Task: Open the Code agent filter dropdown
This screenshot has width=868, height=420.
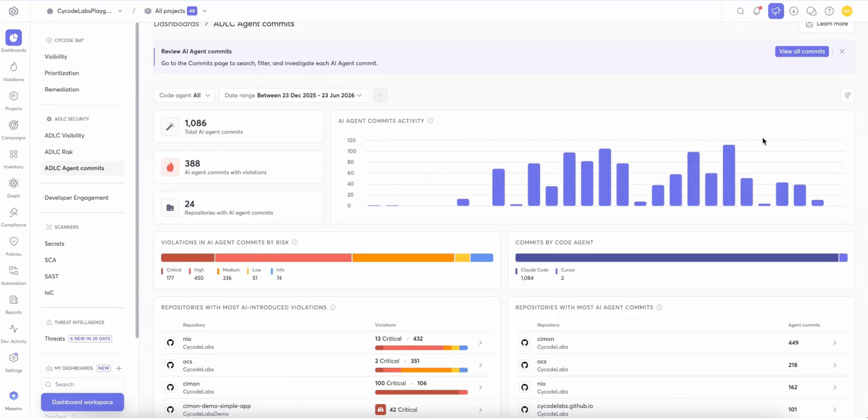Action: click(184, 95)
